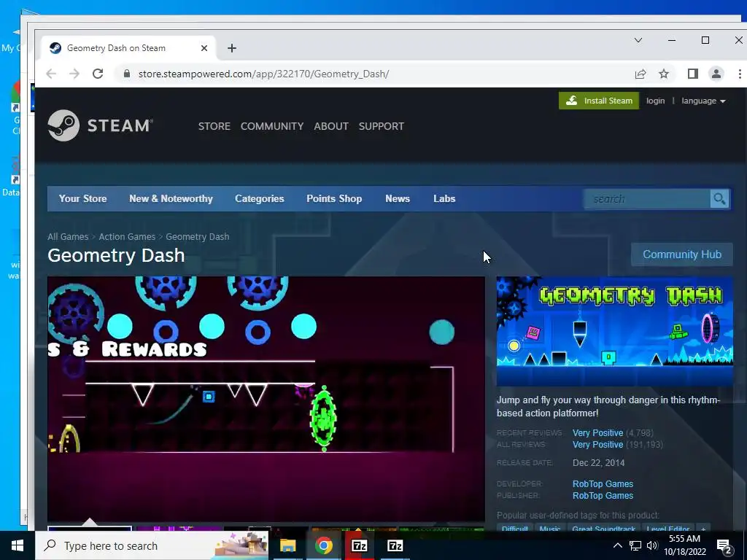Open the ABOUT page
This screenshot has width=747, height=560.
pyautogui.click(x=331, y=126)
